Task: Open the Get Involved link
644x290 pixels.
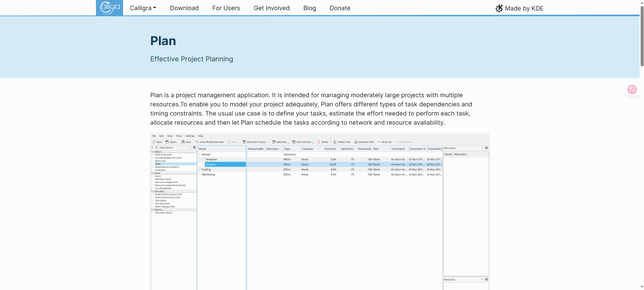Action: click(271, 8)
